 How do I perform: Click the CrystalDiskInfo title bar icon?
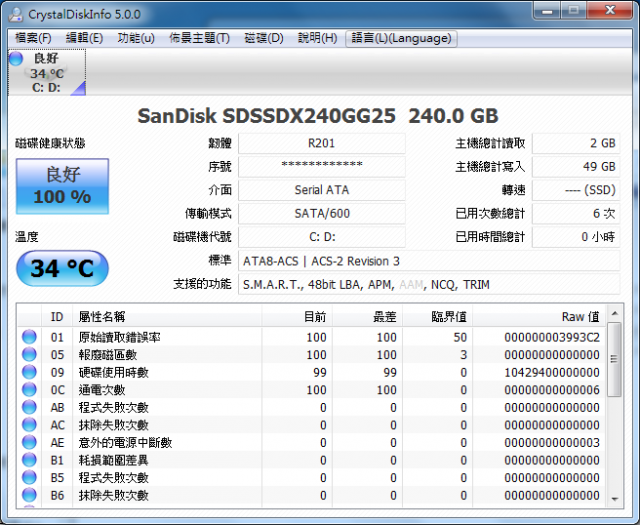point(16,14)
